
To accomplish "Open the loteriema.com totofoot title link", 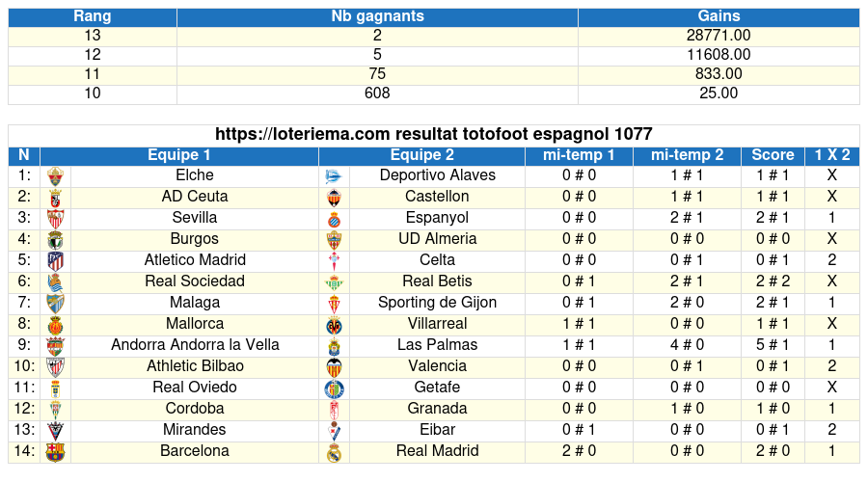I will [433, 134].
